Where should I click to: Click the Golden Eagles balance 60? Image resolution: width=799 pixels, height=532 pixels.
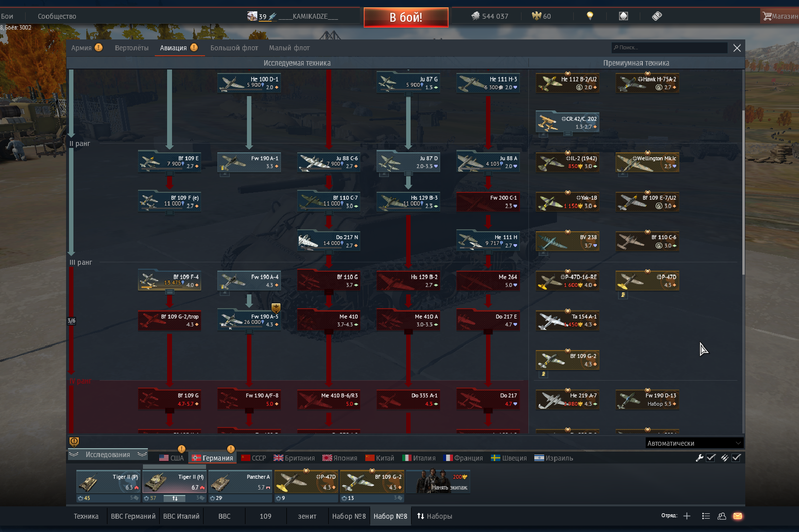click(541, 16)
